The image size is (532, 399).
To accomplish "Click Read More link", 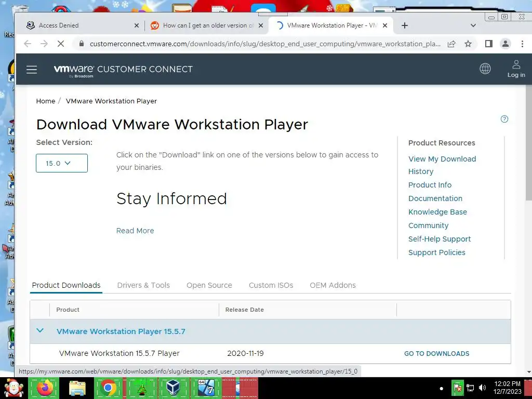I will point(135,231).
